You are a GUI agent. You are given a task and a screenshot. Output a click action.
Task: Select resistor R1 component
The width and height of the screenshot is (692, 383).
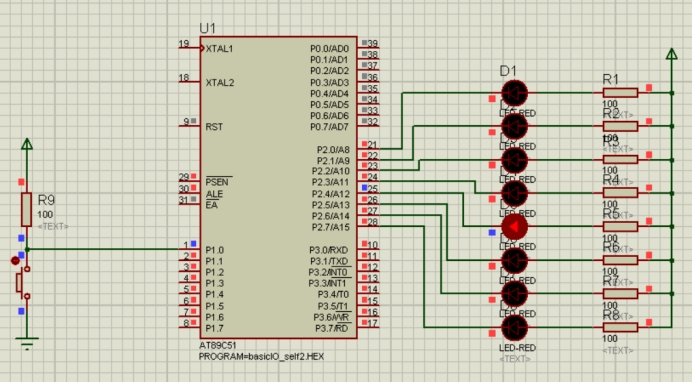click(x=620, y=93)
